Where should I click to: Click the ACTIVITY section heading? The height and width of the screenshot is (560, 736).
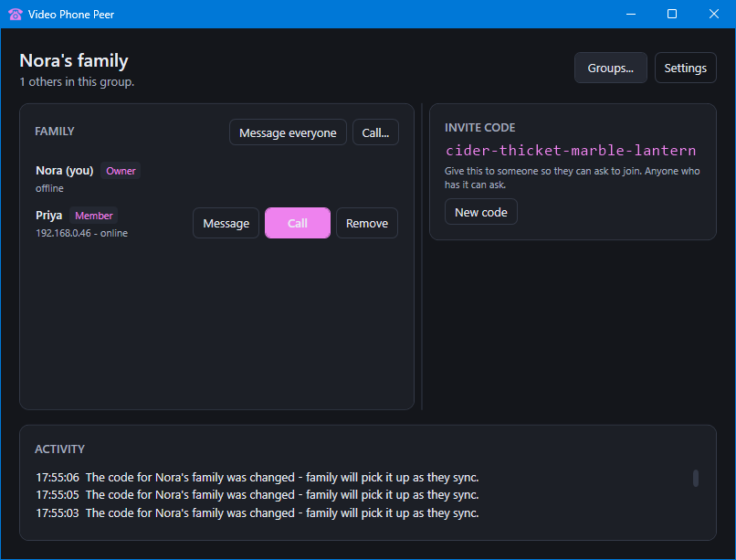click(59, 449)
